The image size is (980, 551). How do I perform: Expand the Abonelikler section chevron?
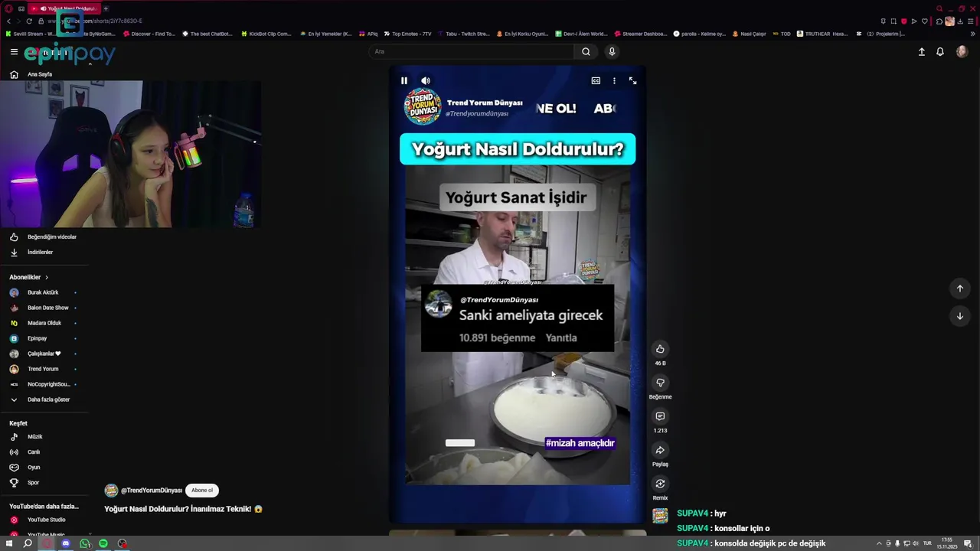coord(47,277)
